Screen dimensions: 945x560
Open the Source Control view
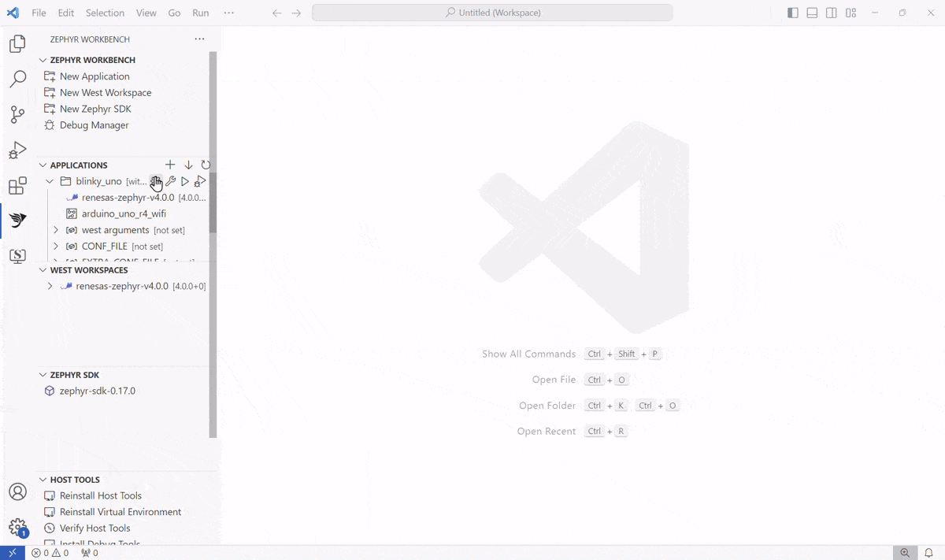17,114
